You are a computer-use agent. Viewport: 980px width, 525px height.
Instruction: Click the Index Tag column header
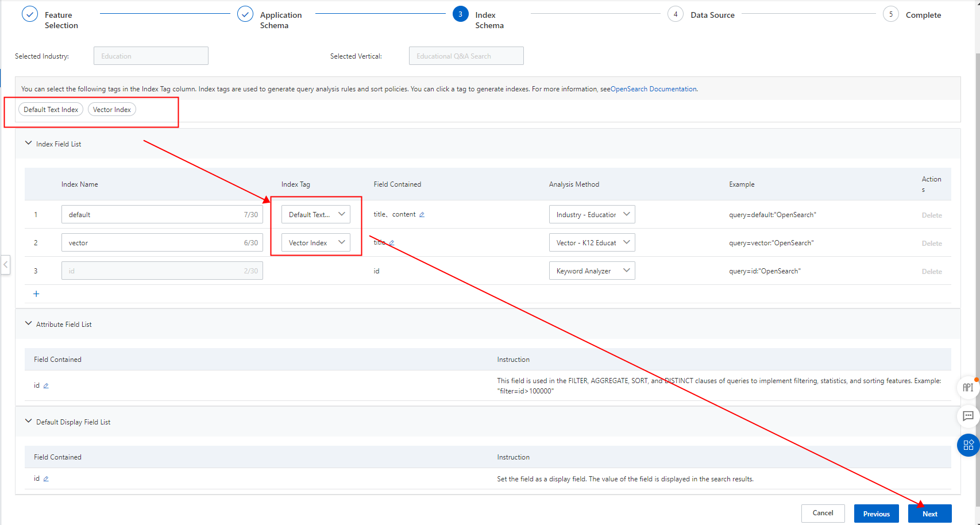(296, 184)
